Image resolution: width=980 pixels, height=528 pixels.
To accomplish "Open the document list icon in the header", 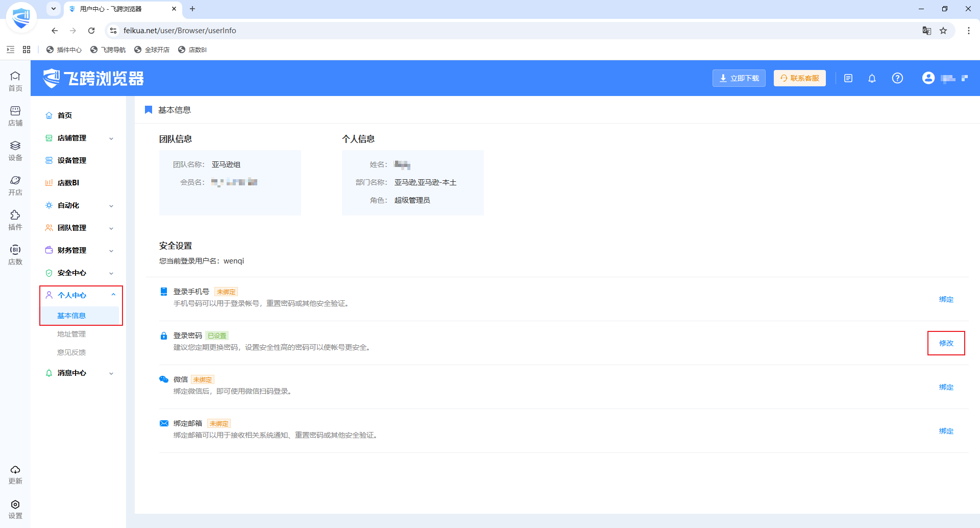I will 848,78.
